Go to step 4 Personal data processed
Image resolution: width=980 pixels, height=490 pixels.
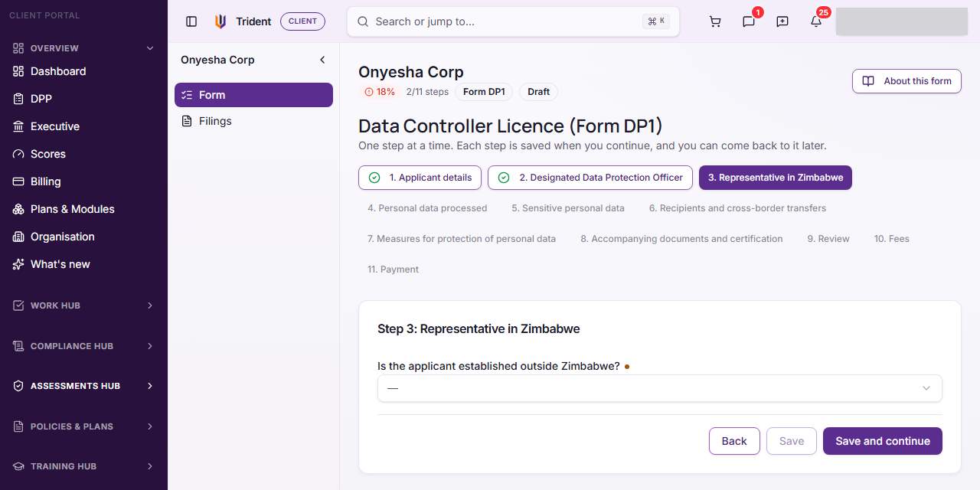coord(427,208)
